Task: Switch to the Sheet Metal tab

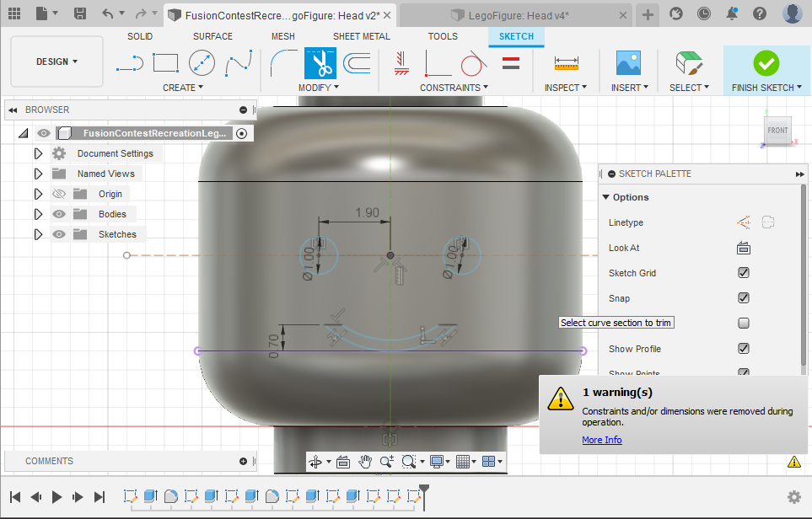Action: [x=362, y=36]
